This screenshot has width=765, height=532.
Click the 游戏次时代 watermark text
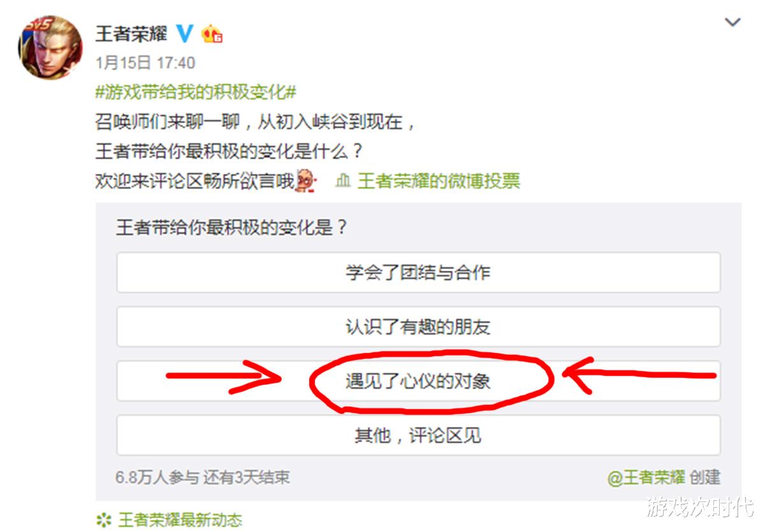click(x=699, y=508)
